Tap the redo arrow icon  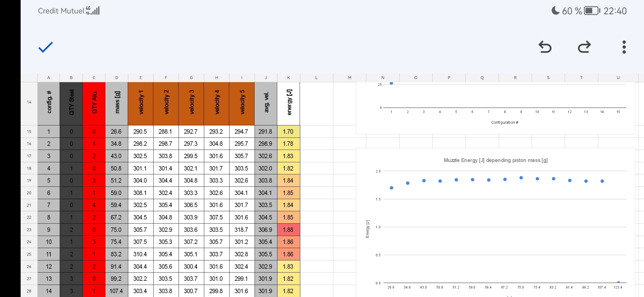point(584,47)
